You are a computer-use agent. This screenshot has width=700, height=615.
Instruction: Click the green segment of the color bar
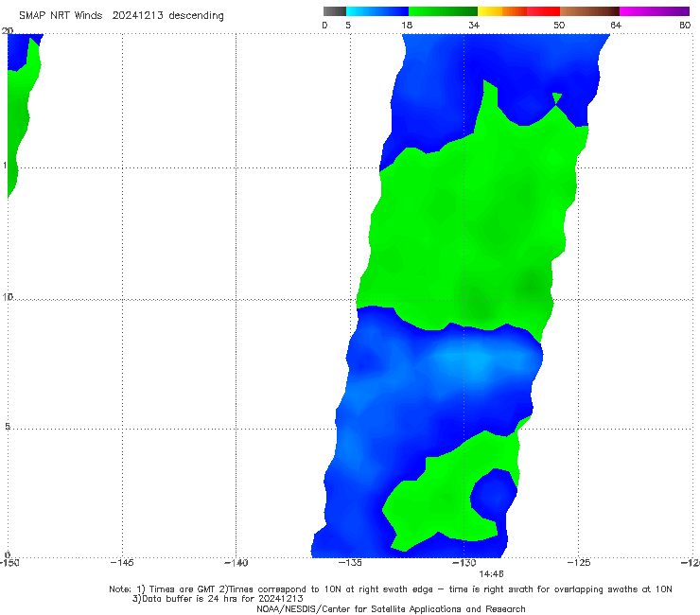coord(443,11)
